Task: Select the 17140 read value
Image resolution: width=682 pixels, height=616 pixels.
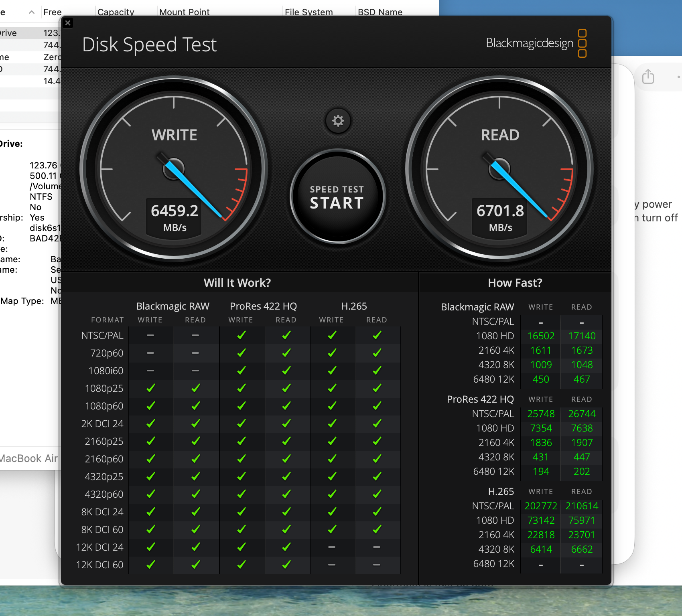Action: click(x=582, y=336)
